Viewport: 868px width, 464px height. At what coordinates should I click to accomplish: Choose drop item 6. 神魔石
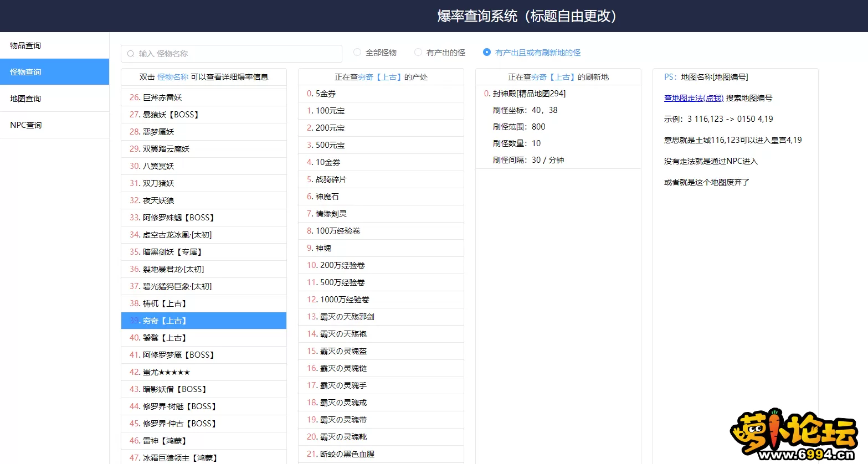tap(381, 197)
